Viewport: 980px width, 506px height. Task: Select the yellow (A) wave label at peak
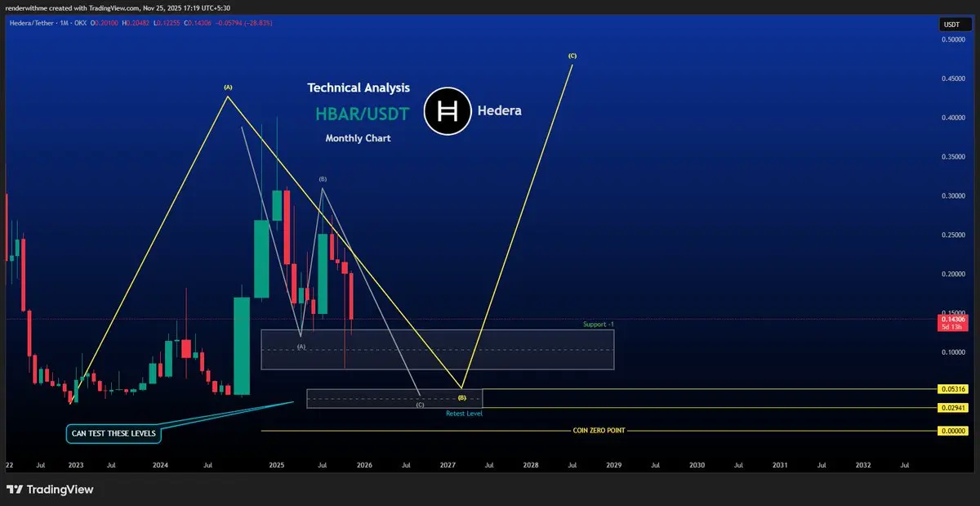pos(228,87)
